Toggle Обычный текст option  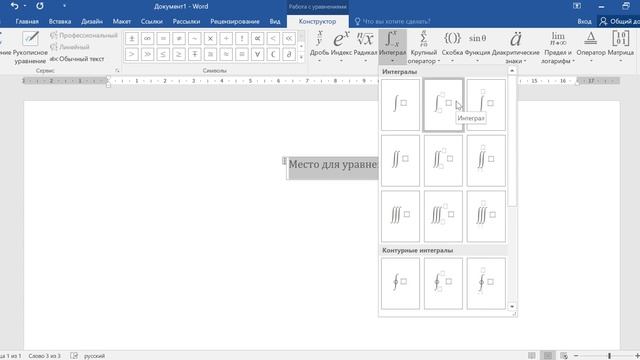click(77, 59)
